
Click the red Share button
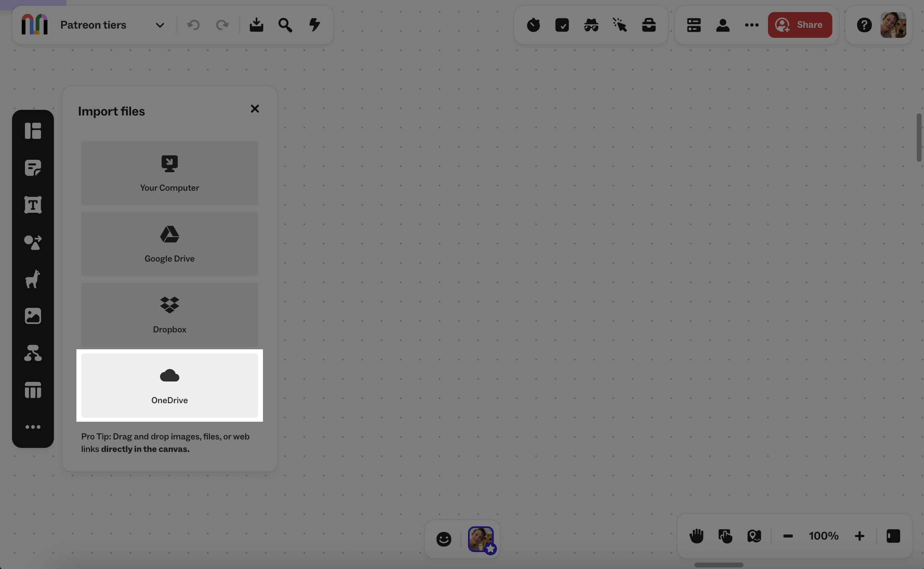(x=800, y=25)
